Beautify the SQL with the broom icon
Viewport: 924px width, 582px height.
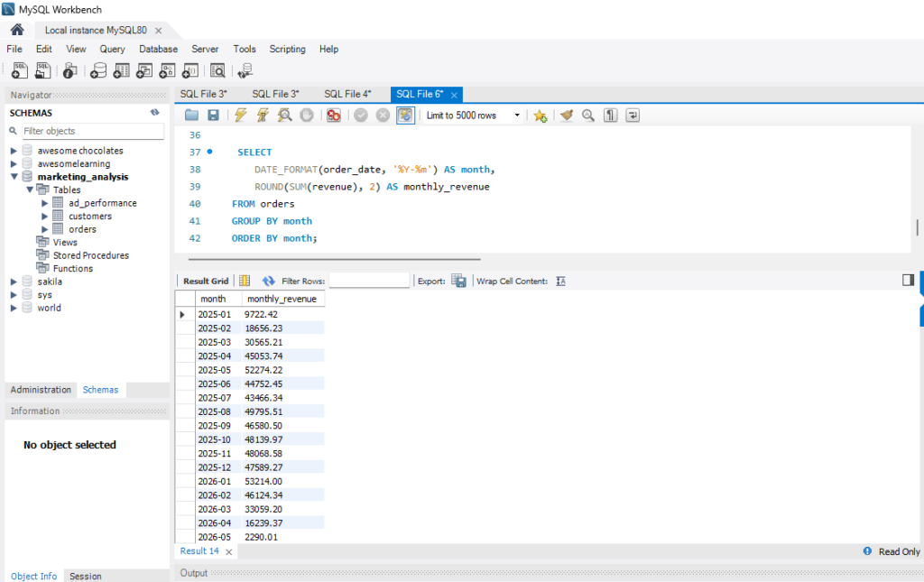point(567,115)
